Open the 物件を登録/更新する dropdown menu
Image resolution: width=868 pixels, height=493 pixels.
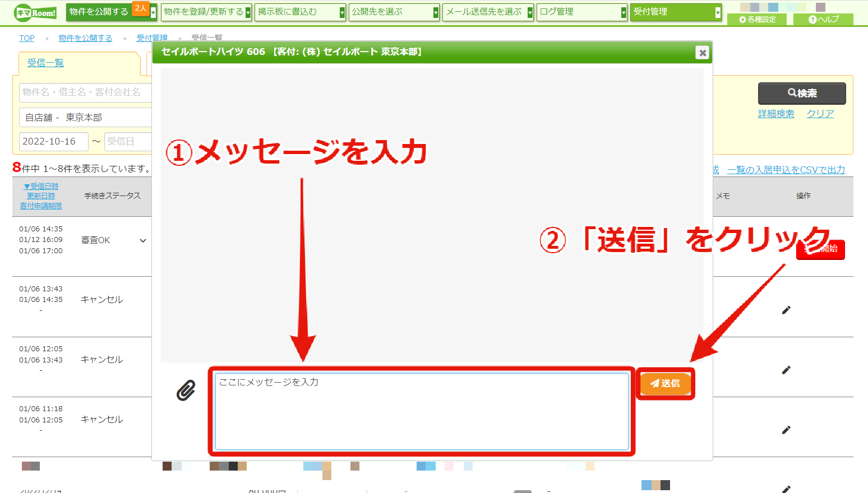pyautogui.click(x=206, y=12)
